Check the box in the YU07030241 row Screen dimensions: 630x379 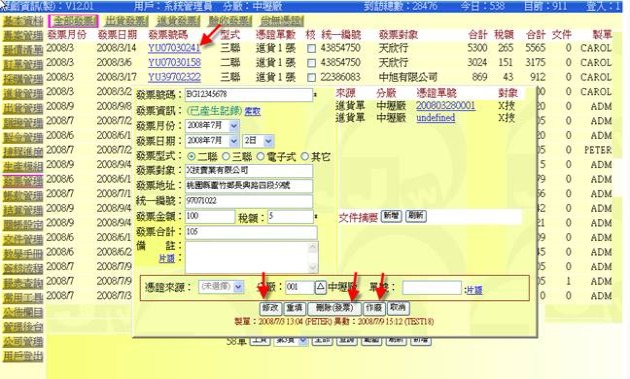point(311,49)
